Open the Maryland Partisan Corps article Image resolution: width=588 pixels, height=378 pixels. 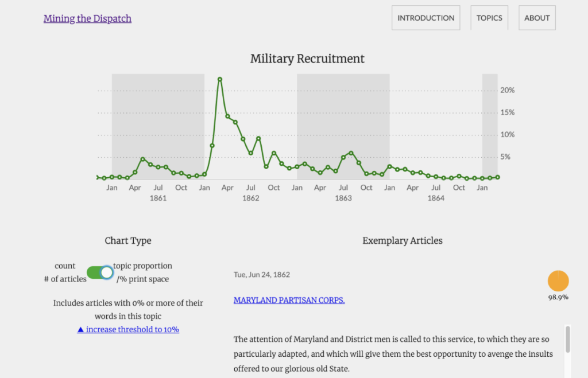[x=289, y=300]
